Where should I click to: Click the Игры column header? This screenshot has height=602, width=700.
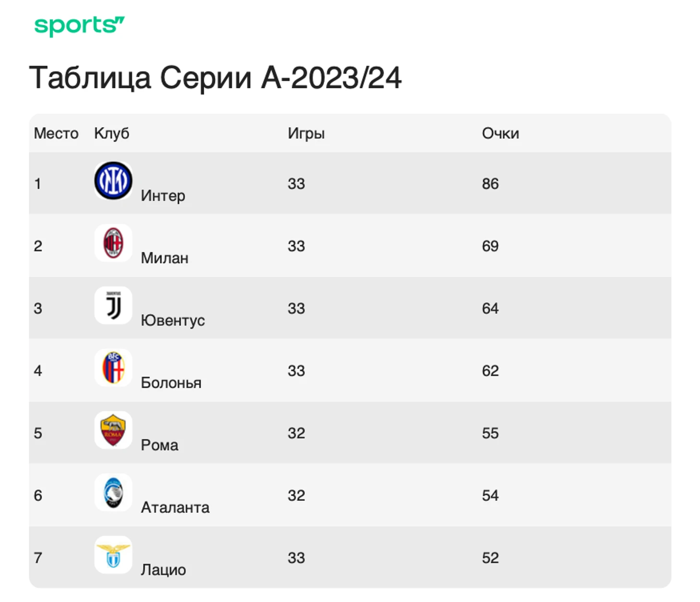306,133
